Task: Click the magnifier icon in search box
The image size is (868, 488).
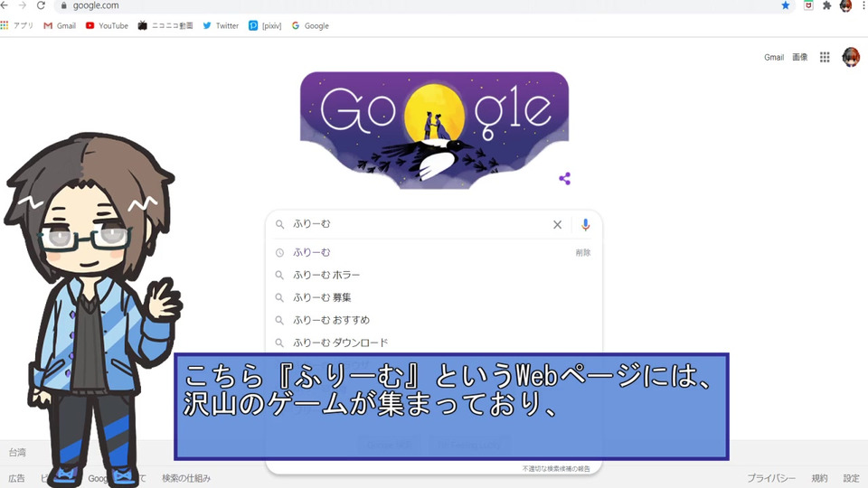Action: [280, 224]
